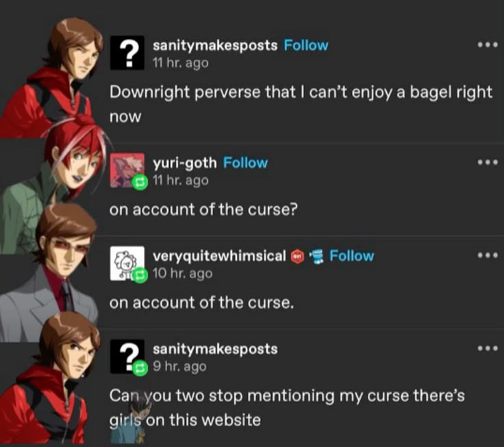Click green reblog badge on veryquitewhimsical avatar
Viewport: 504px width, 447px height.
click(x=140, y=275)
